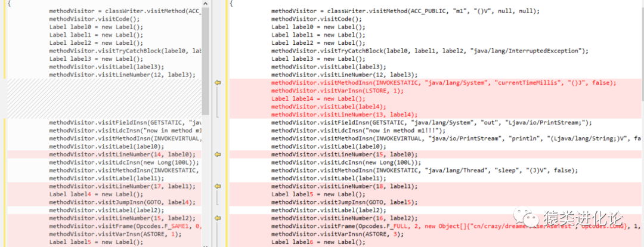Grab the left pane vertical scrollbar thumb

205,61
